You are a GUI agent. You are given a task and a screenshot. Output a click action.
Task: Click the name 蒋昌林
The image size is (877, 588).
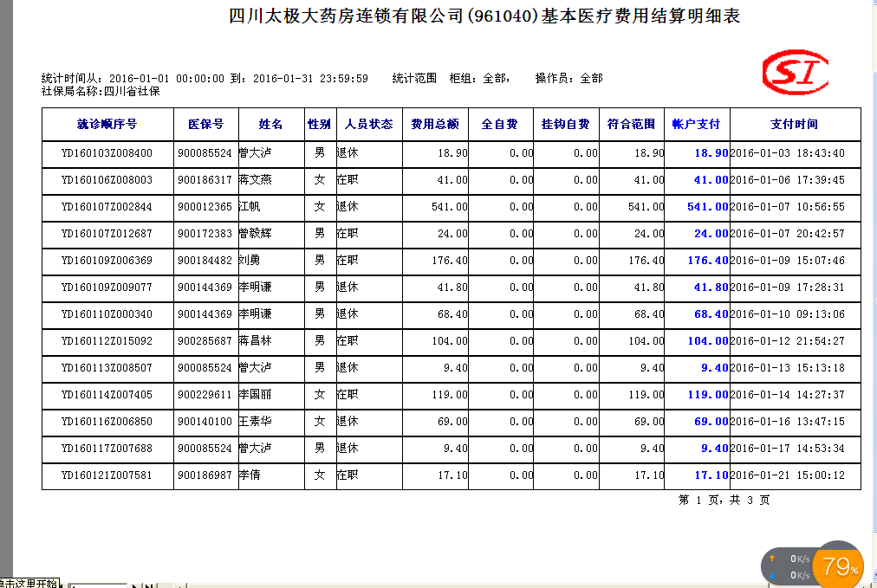tap(256, 341)
